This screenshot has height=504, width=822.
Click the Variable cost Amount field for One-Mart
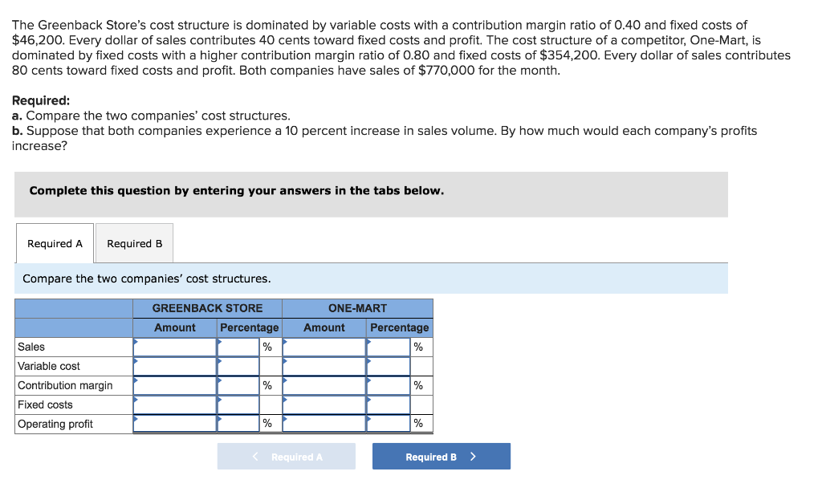click(x=324, y=366)
